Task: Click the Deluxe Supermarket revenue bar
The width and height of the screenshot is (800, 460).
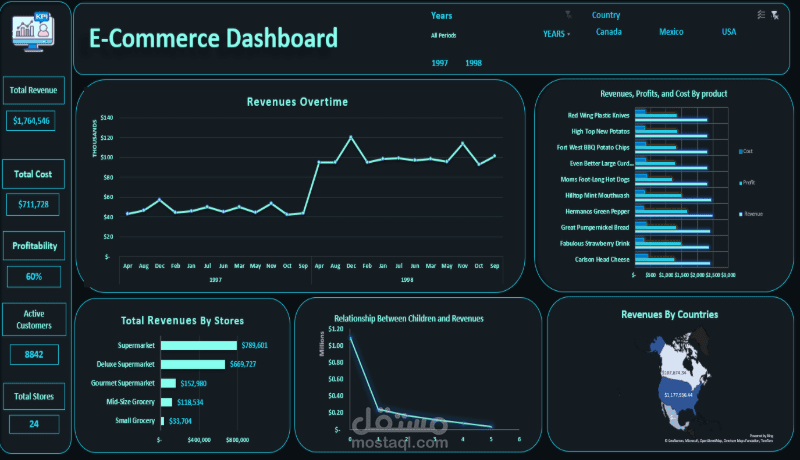Action: [193, 364]
